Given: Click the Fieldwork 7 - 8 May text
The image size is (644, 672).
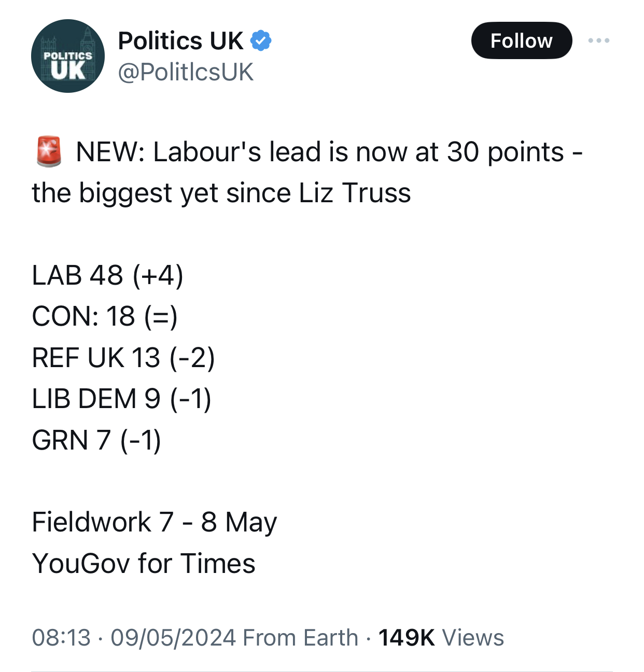Looking at the screenshot, I should coord(155,522).
